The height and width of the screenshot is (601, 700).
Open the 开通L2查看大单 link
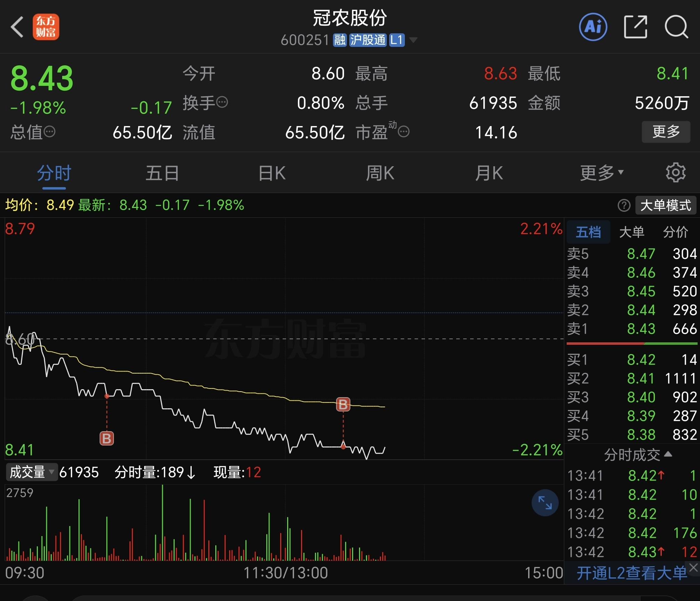tap(631, 573)
